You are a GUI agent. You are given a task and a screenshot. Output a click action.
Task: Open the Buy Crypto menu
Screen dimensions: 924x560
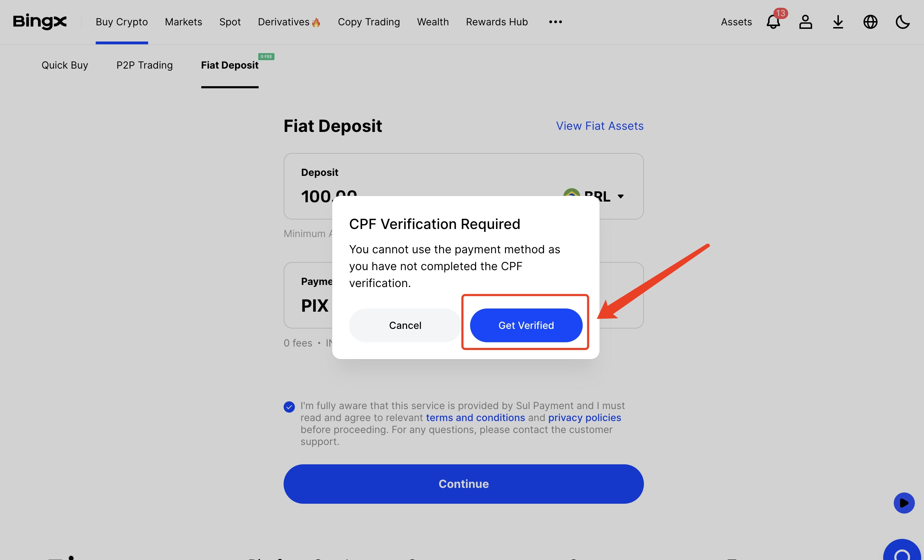click(x=121, y=22)
